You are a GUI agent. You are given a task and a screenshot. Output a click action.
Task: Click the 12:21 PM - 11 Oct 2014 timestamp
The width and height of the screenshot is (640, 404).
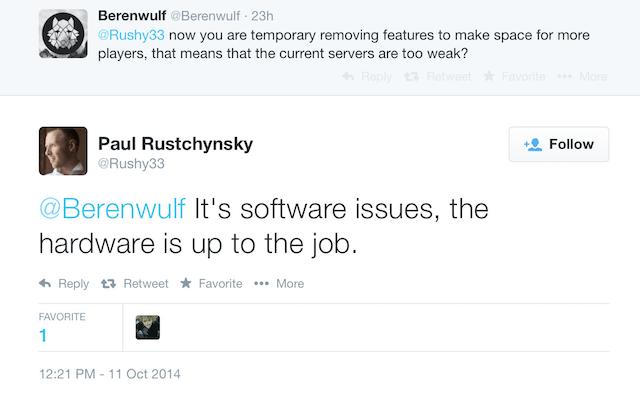tap(108, 375)
